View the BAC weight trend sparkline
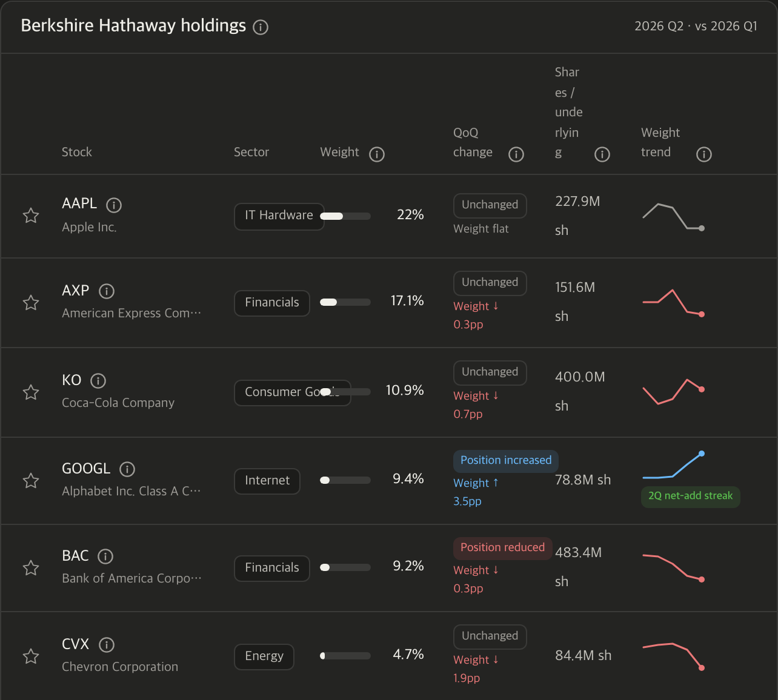The image size is (778, 700). pyautogui.click(x=673, y=568)
